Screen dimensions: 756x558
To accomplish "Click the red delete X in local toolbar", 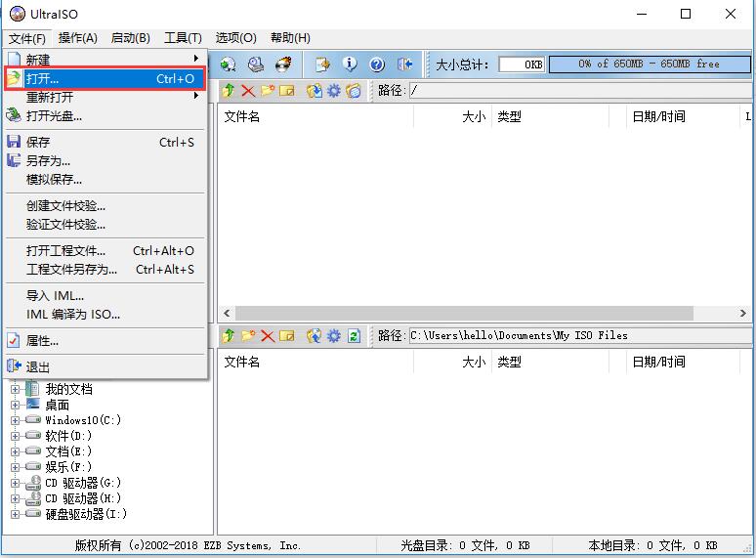I will [267, 335].
